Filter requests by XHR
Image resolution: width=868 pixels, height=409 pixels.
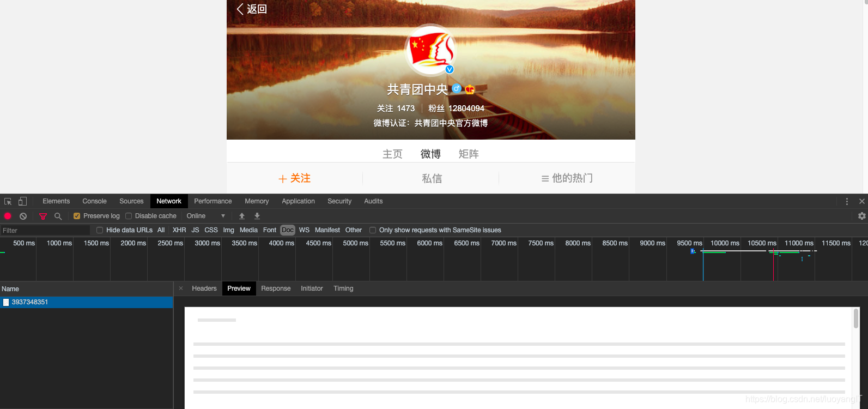(x=179, y=230)
